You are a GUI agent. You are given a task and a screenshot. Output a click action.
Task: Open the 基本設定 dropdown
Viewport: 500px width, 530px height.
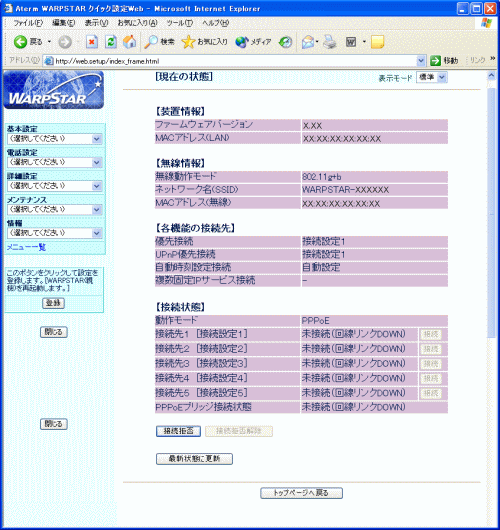[x=54, y=139]
